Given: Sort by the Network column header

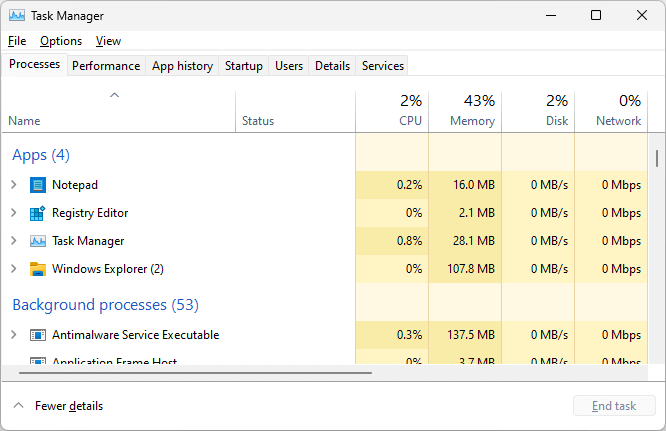Looking at the screenshot, I should [x=611, y=111].
